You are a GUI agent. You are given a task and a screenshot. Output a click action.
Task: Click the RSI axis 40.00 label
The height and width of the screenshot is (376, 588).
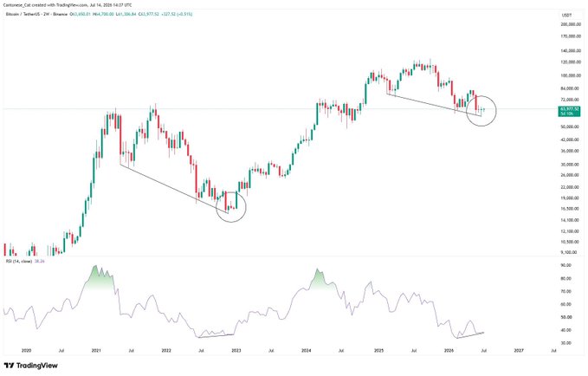tap(565, 330)
